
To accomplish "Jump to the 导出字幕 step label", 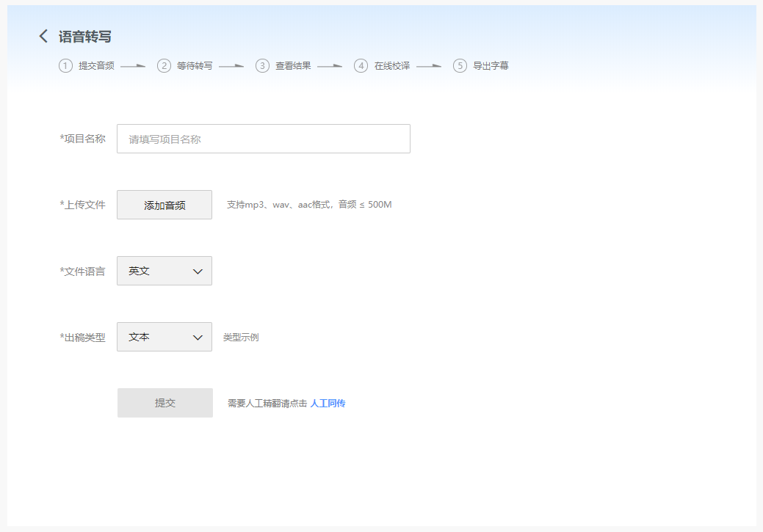I will (491, 65).
